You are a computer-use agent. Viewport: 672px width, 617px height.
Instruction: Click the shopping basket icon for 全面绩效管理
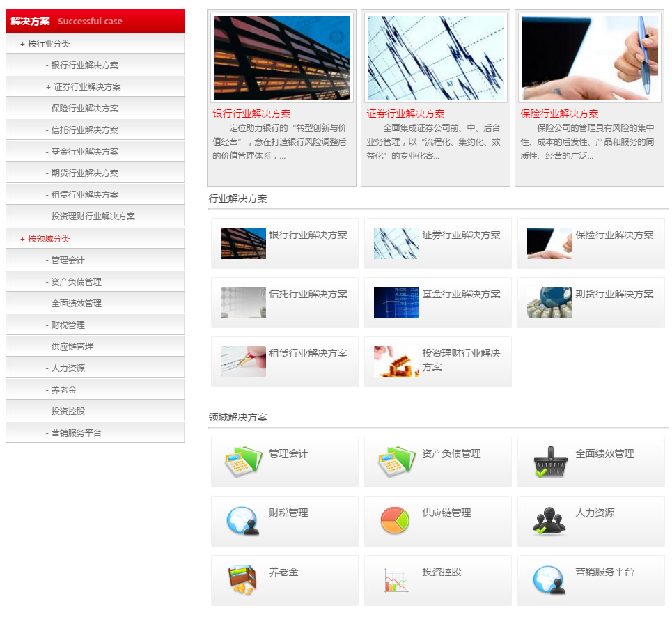(550, 462)
